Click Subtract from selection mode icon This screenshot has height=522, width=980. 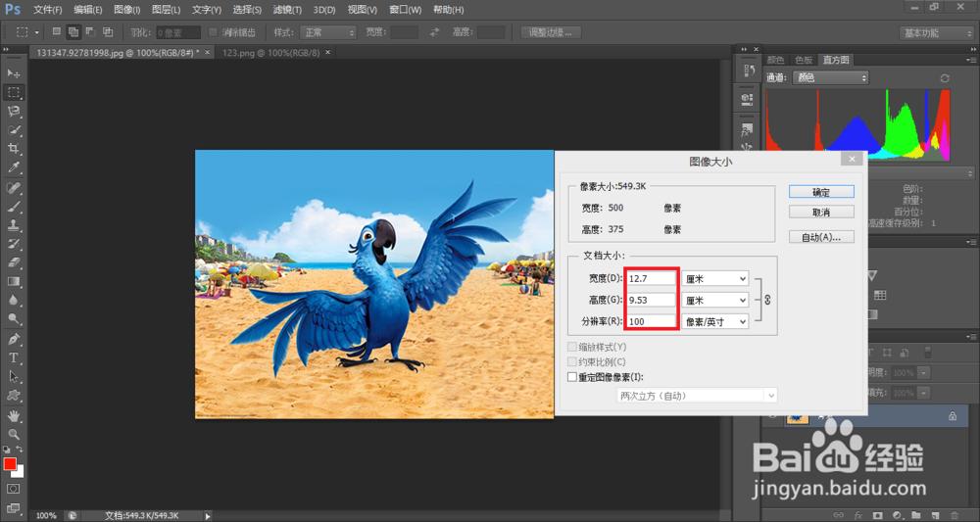point(90,31)
